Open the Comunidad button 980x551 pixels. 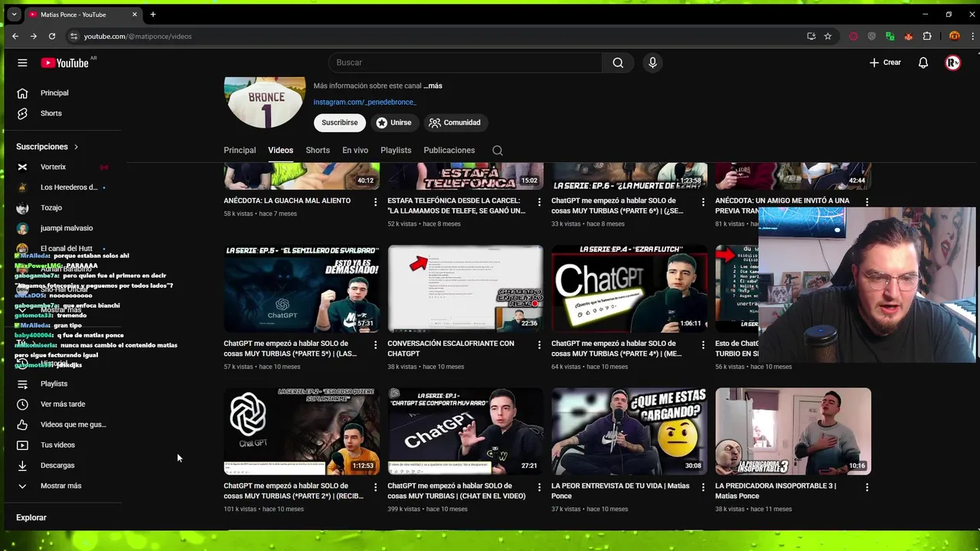[455, 122]
